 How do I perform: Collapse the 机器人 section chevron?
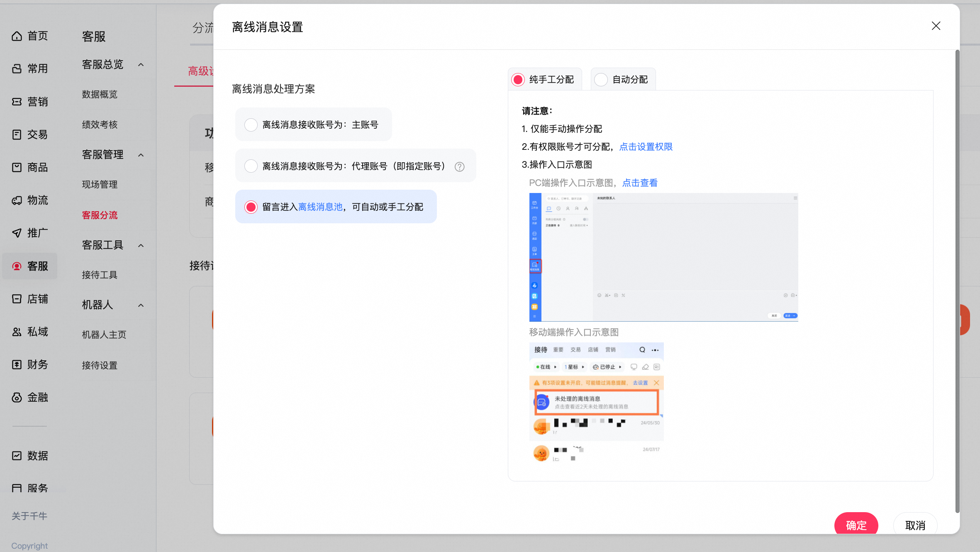pos(141,305)
